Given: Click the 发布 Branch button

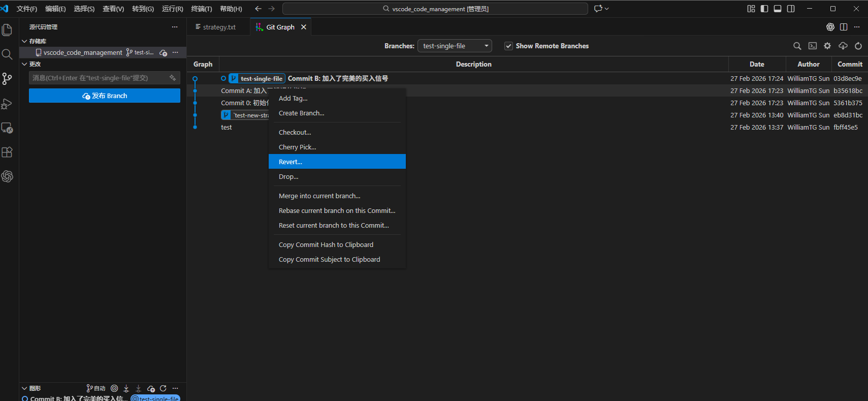Looking at the screenshot, I should [105, 96].
